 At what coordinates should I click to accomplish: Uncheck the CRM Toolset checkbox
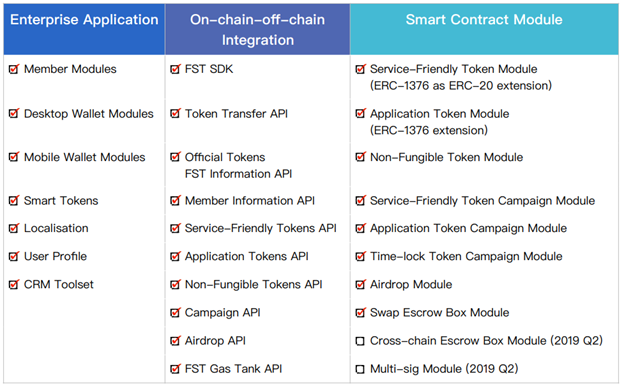point(14,285)
